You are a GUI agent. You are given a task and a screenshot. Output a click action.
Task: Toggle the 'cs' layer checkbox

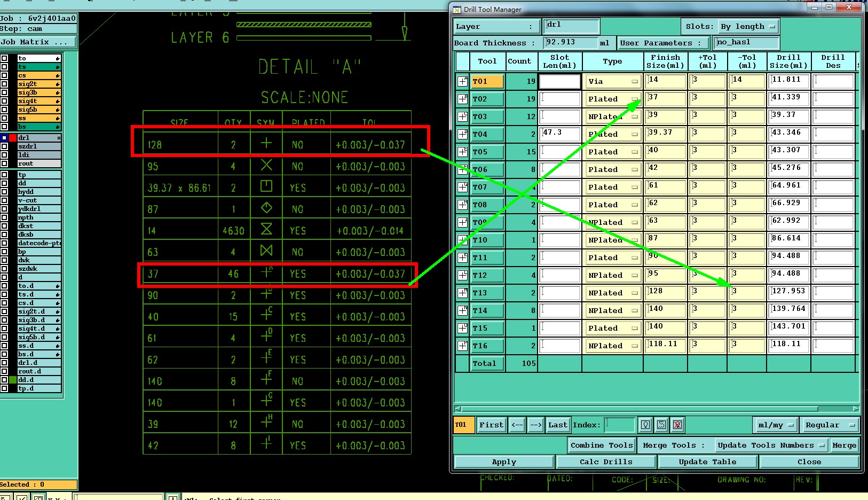coord(4,76)
